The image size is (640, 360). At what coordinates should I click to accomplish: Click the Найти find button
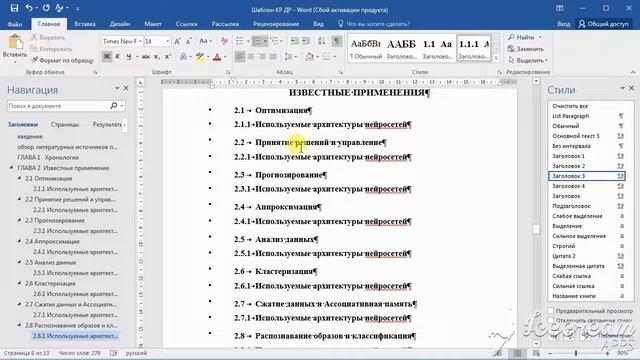(x=525, y=37)
